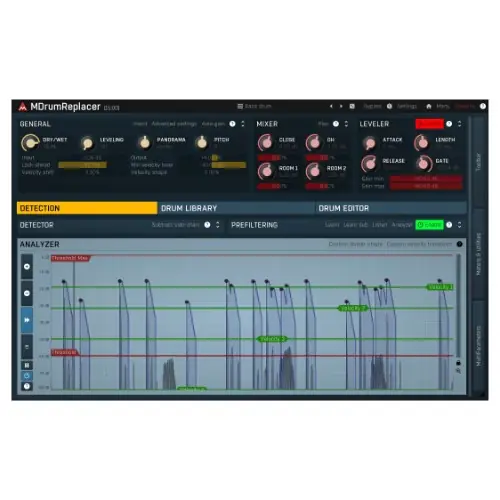The height and width of the screenshot is (500, 500).
Task: Open the settings gear icon in title bar
Action: [x=389, y=106]
